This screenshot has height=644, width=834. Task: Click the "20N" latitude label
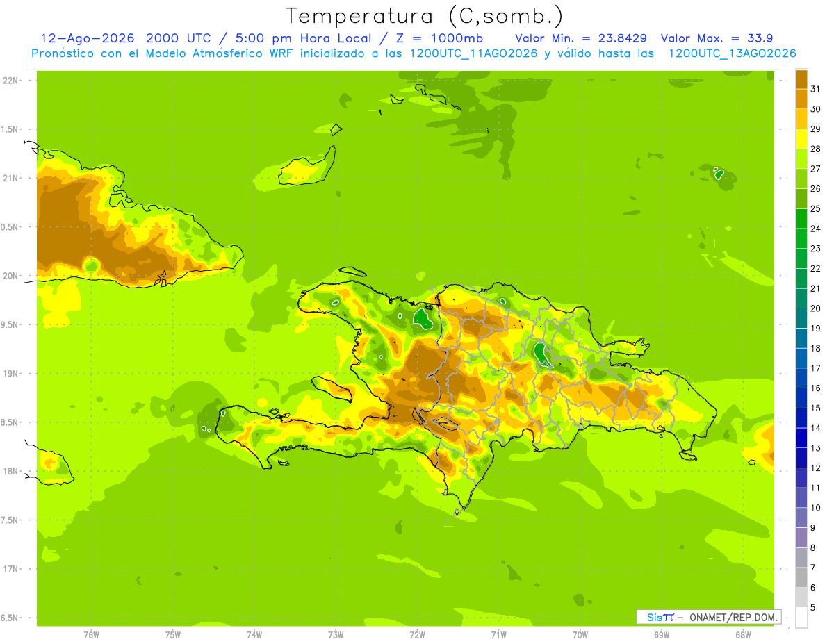pyautogui.click(x=10, y=276)
